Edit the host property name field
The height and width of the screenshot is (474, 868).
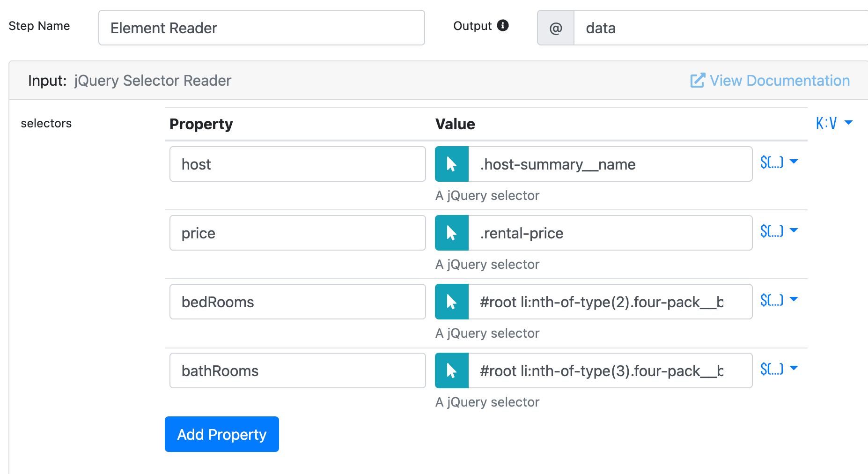pos(298,164)
